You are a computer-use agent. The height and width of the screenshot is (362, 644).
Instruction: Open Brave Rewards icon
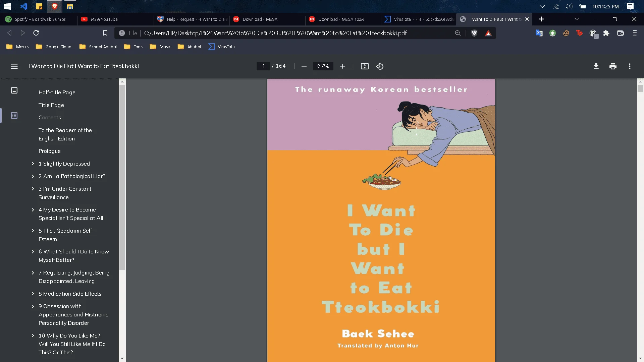pos(488,33)
